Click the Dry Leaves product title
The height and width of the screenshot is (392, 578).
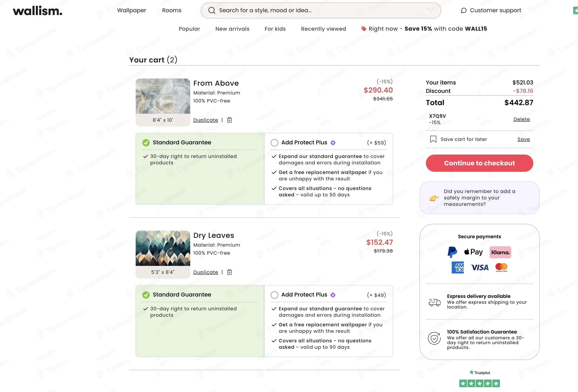[214, 235]
